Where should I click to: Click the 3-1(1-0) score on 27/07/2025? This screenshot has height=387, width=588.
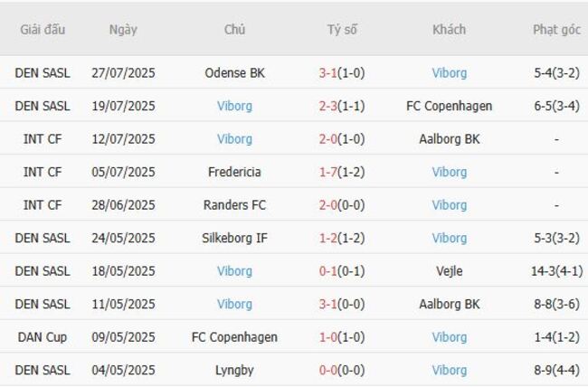(x=342, y=73)
